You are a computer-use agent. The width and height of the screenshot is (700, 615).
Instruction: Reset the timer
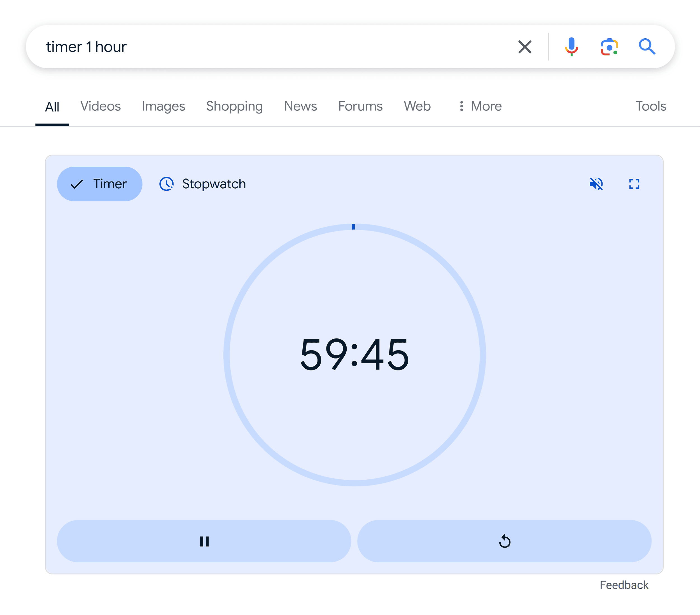click(505, 541)
